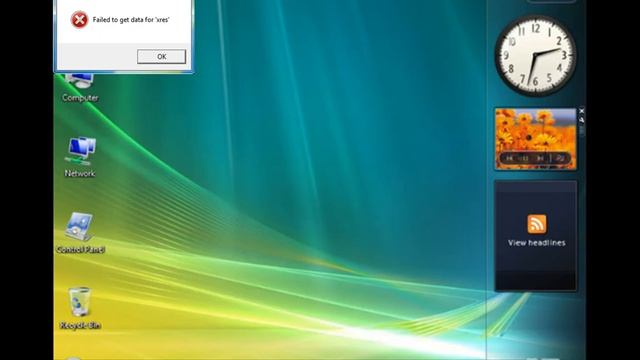640x360 pixels.
Task: Click the orange RSS feed icon
Action: point(536,224)
